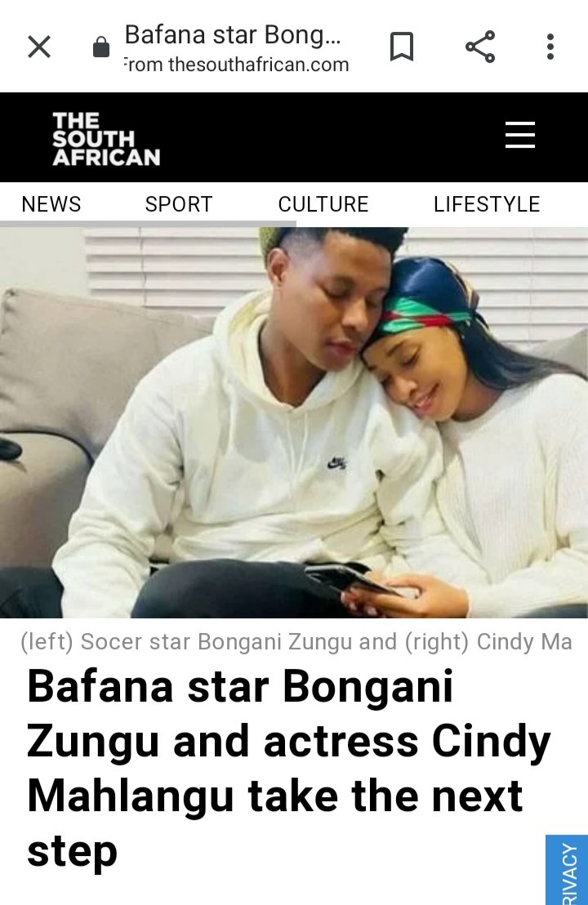
Task: Select the CULTURE tab
Action: 323,204
